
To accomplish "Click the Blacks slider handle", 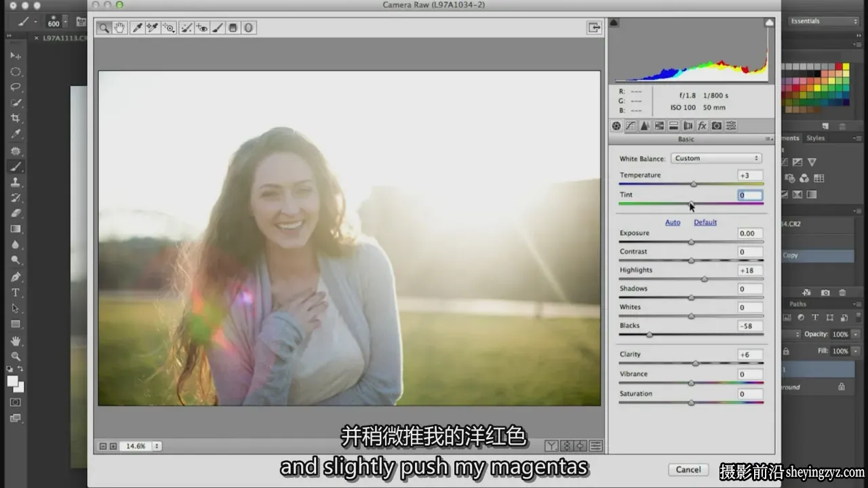I will 650,335.
